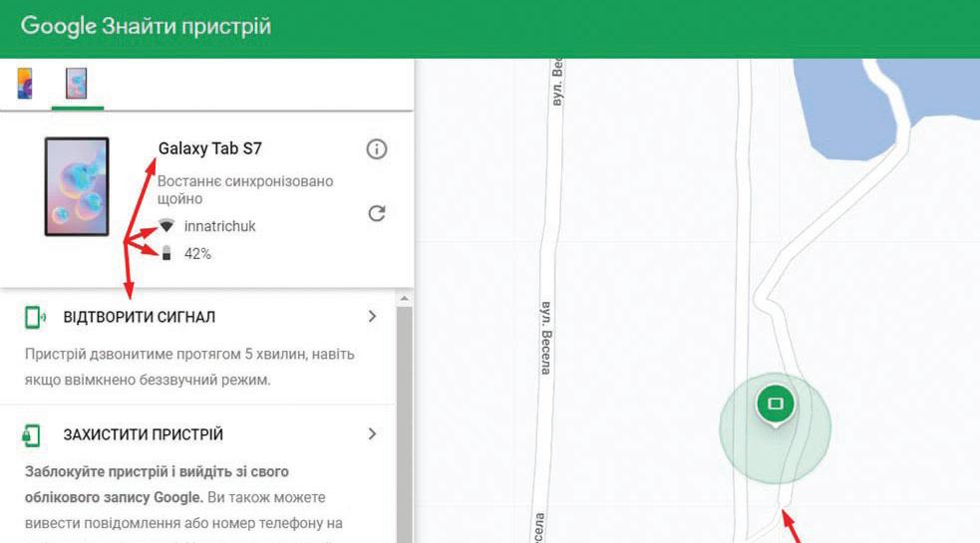The height and width of the screenshot is (543, 980).
Task: Click the secure device lock icon
Action: tap(31, 435)
